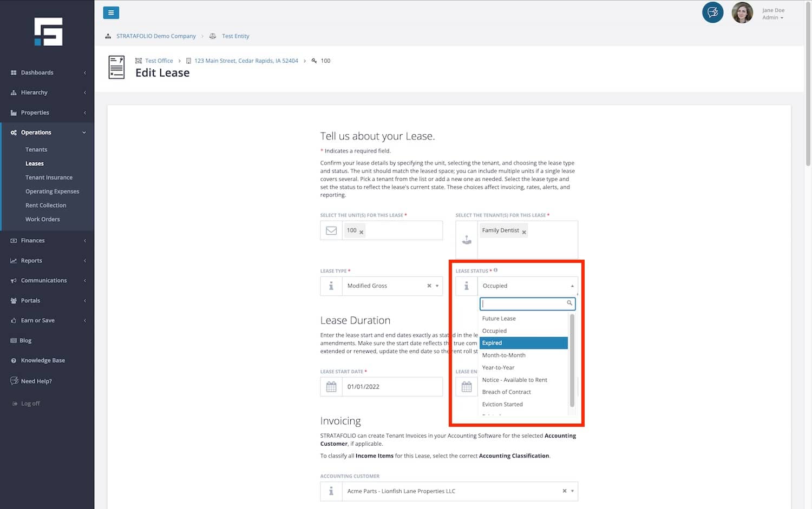812x509 pixels.
Task: Remove the Family Dentist tenant tag
Action: pyautogui.click(x=524, y=232)
